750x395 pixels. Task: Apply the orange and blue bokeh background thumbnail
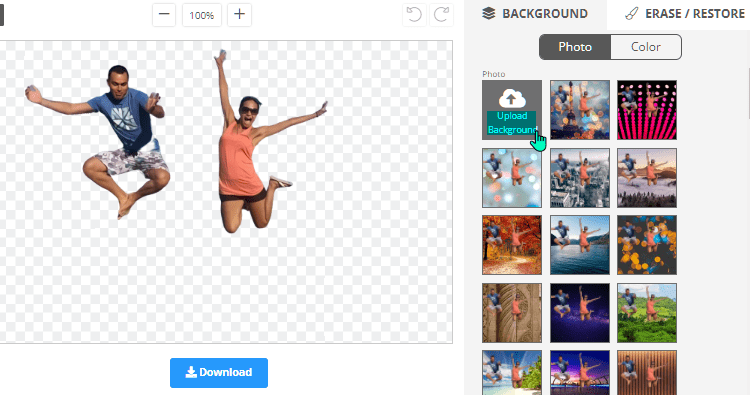(647, 245)
